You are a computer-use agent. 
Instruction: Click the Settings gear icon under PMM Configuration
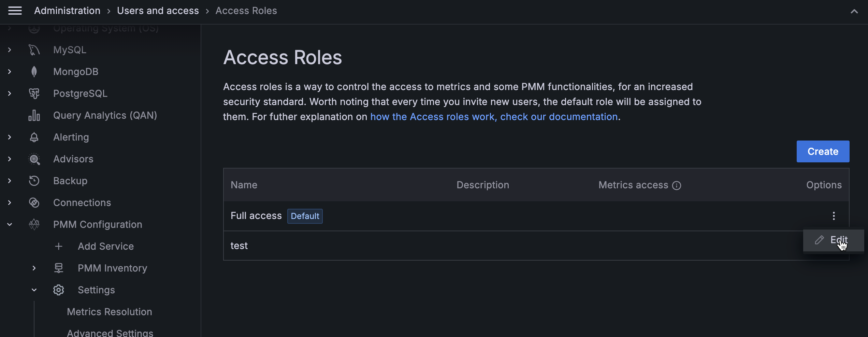tap(58, 290)
